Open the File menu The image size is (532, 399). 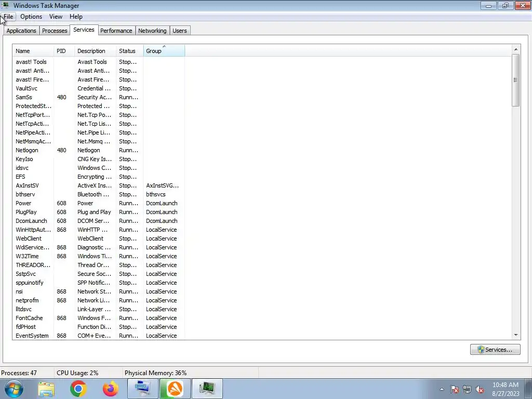(x=8, y=17)
